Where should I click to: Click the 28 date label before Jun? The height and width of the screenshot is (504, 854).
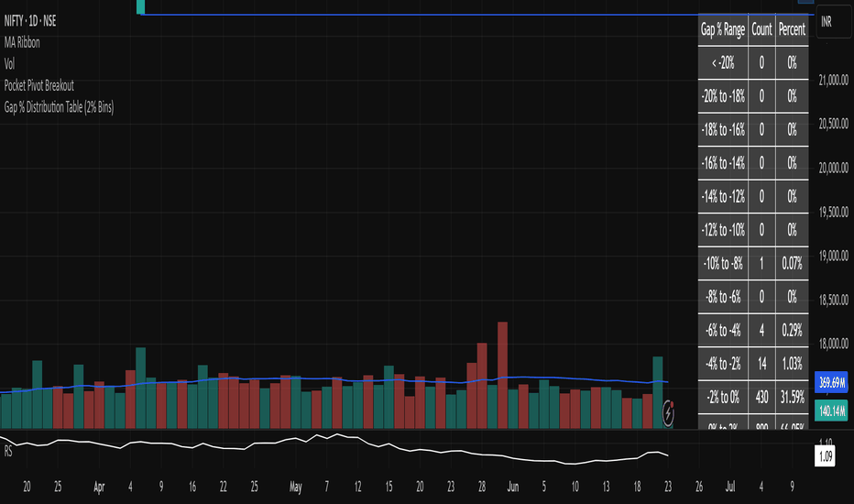pyautogui.click(x=481, y=487)
